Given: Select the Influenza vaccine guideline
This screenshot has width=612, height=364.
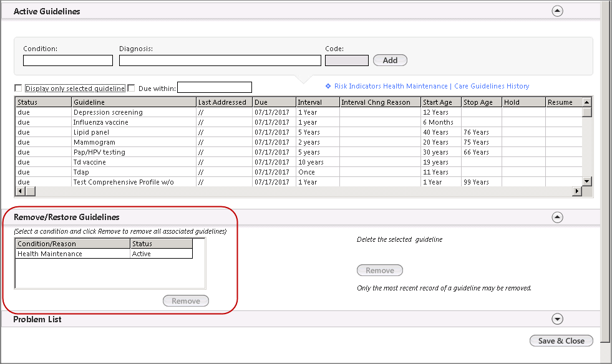Looking at the screenshot, I should 299,123.
